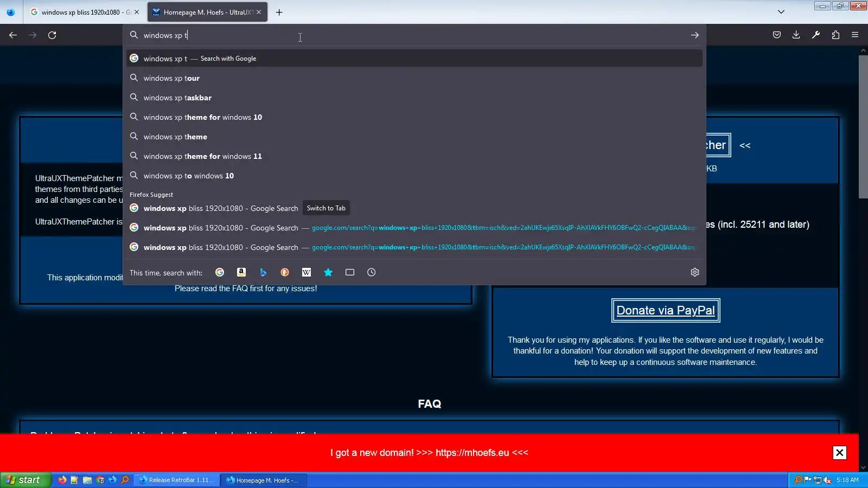Close the Homepage M. Hoefs tab
Viewport: 868px width, 488px height.
259,12
